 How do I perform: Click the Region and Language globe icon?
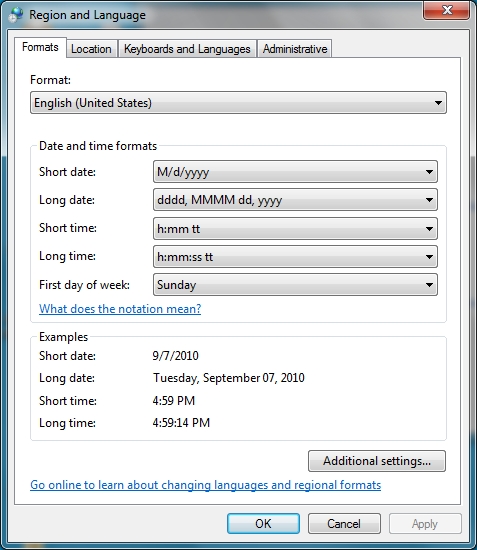15,14
